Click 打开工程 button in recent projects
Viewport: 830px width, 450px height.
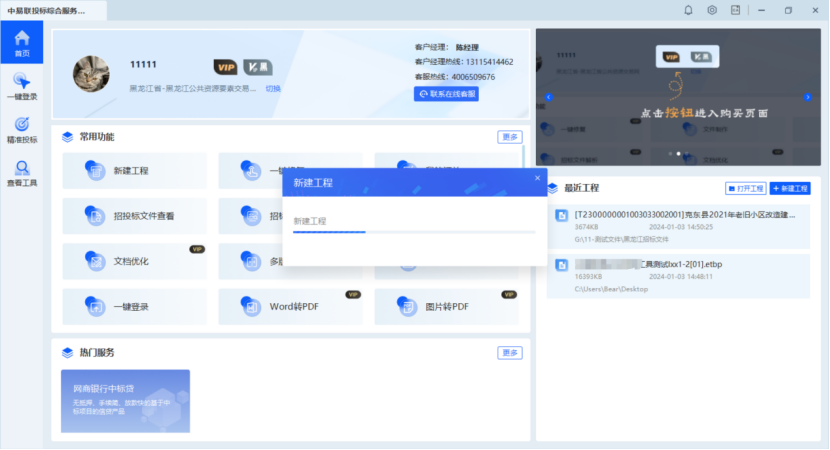pyautogui.click(x=745, y=188)
